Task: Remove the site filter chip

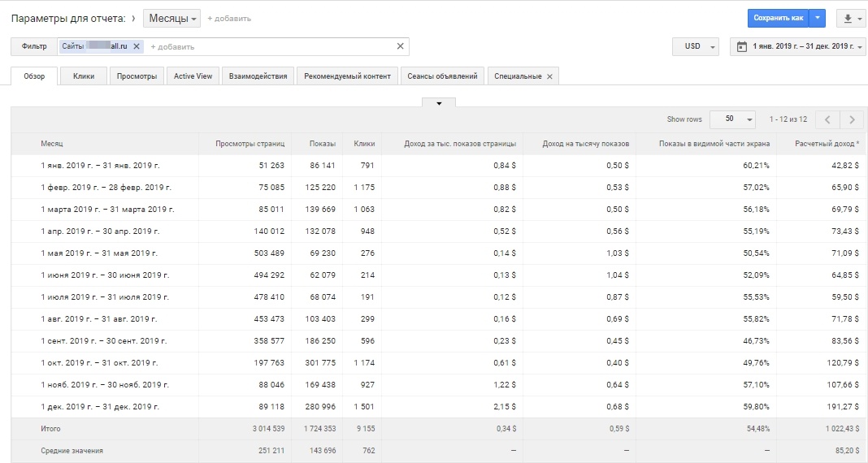Action: pos(137,47)
